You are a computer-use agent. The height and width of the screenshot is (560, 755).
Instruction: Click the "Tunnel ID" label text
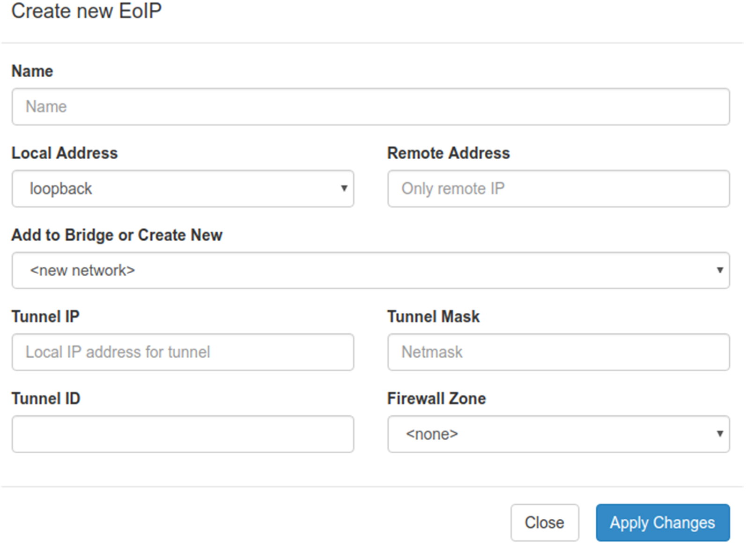(x=46, y=398)
